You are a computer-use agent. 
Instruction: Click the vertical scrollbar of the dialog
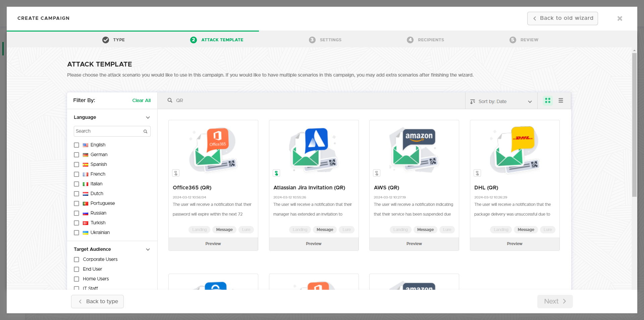(634, 124)
